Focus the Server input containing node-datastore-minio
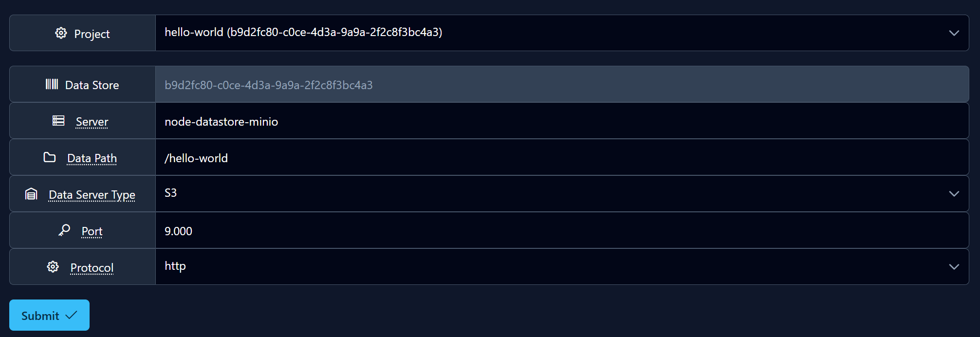This screenshot has height=337, width=980. pos(562,121)
